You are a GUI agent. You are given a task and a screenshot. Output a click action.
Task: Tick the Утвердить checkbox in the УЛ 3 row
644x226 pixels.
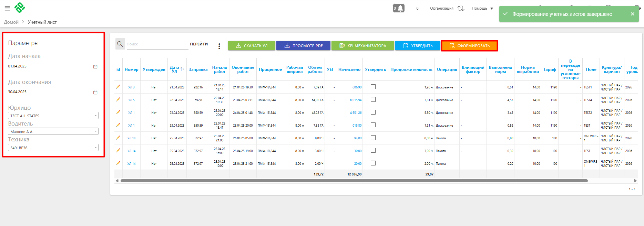373,87
